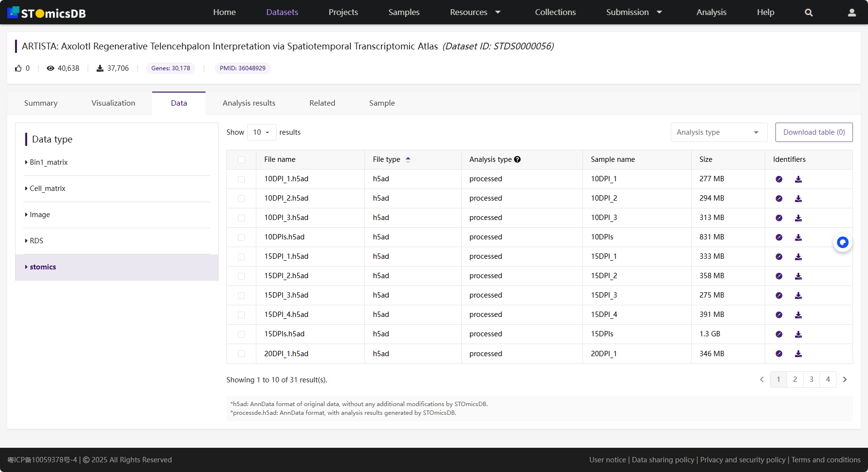Go to next results page arrow

(845, 379)
